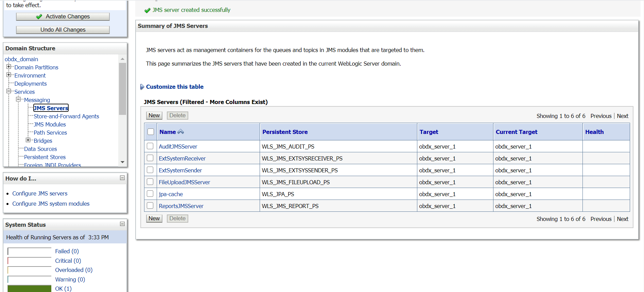The image size is (644, 292).
Task: Check the select-all checkbox in table header
Action: pos(151,132)
